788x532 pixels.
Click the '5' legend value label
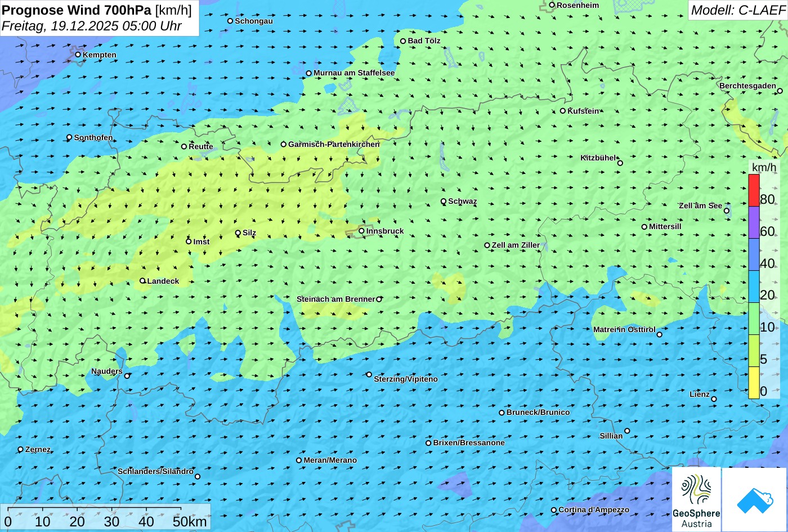coord(764,359)
